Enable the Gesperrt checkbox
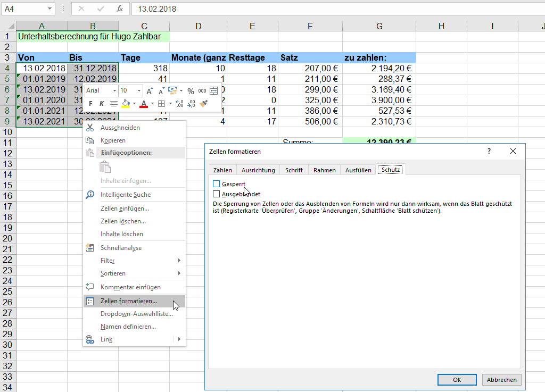This screenshot has width=545, height=392. (216, 184)
